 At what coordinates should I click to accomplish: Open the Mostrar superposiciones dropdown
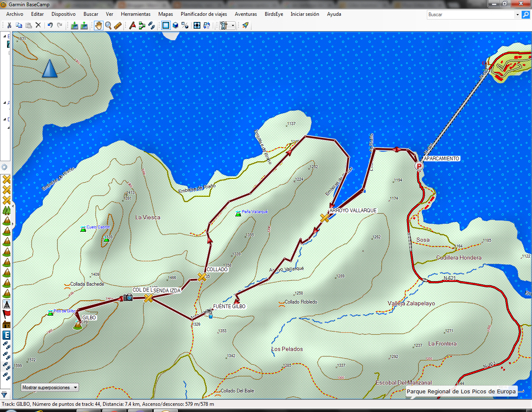coord(50,387)
